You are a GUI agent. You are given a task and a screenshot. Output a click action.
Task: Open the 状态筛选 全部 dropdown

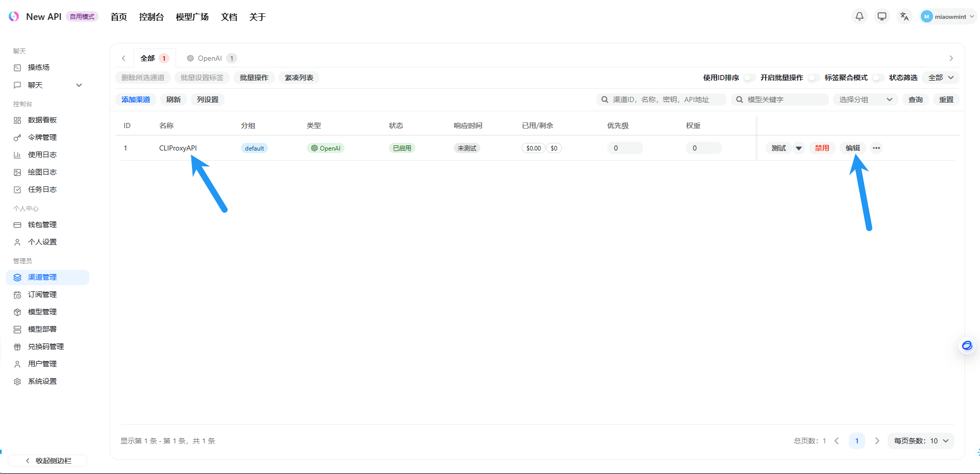point(941,78)
